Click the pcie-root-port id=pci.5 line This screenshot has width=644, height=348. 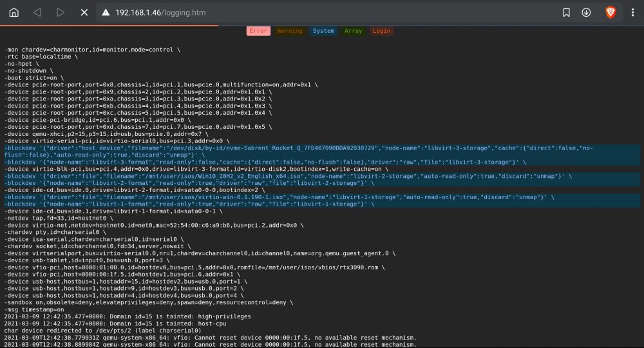pyautogui.click(x=138, y=113)
